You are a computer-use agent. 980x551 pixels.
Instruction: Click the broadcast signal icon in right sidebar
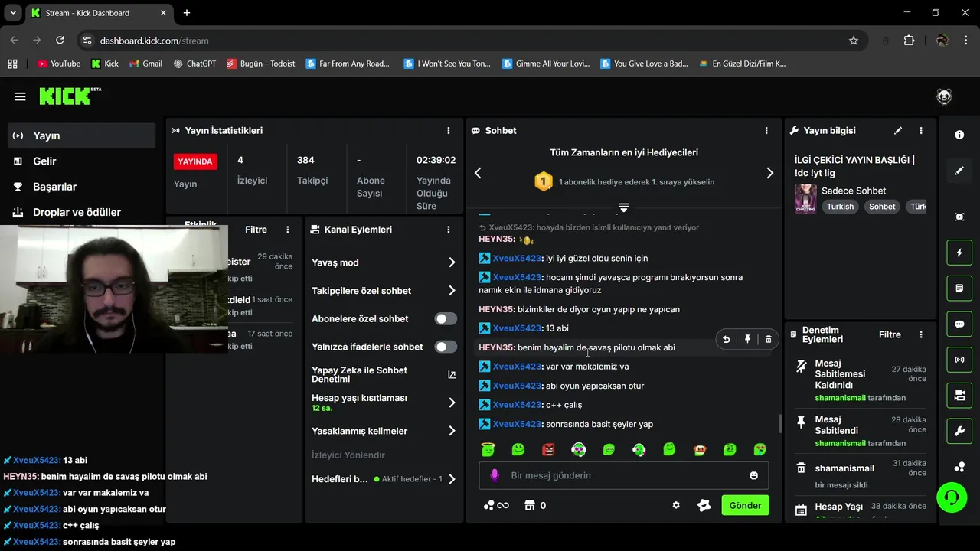point(959,360)
